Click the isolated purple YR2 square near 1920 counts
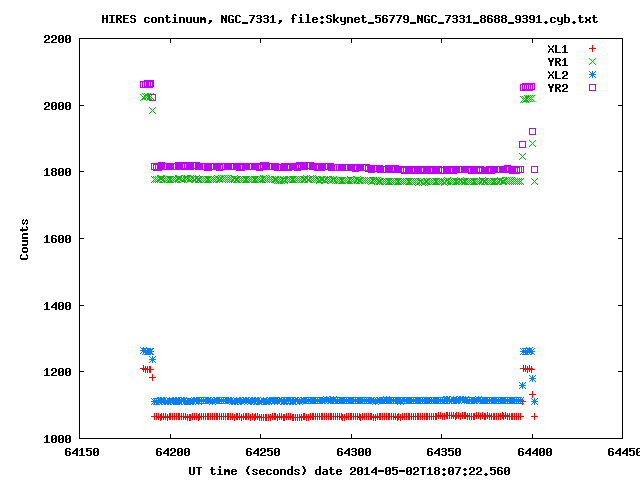 tap(532, 131)
